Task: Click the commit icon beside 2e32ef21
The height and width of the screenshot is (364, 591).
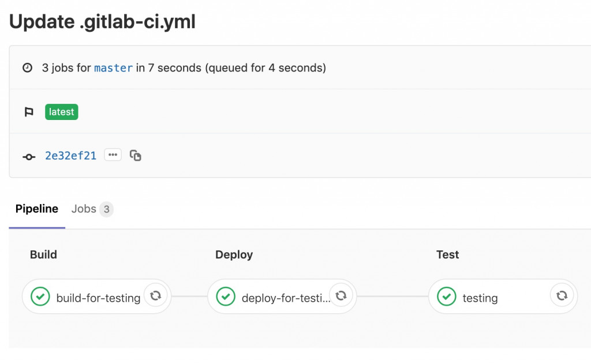Action: click(x=29, y=156)
